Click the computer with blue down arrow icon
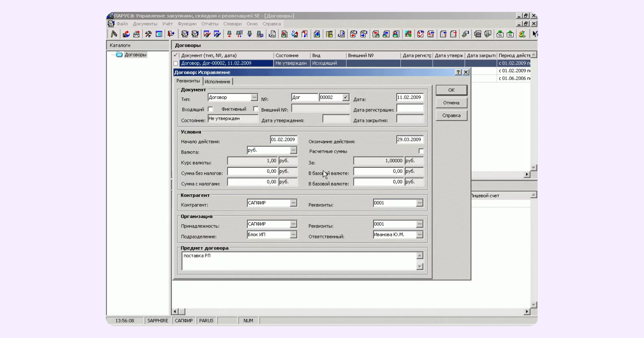This screenshot has width=644, height=338. pyautogui.click(x=250, y=34)
